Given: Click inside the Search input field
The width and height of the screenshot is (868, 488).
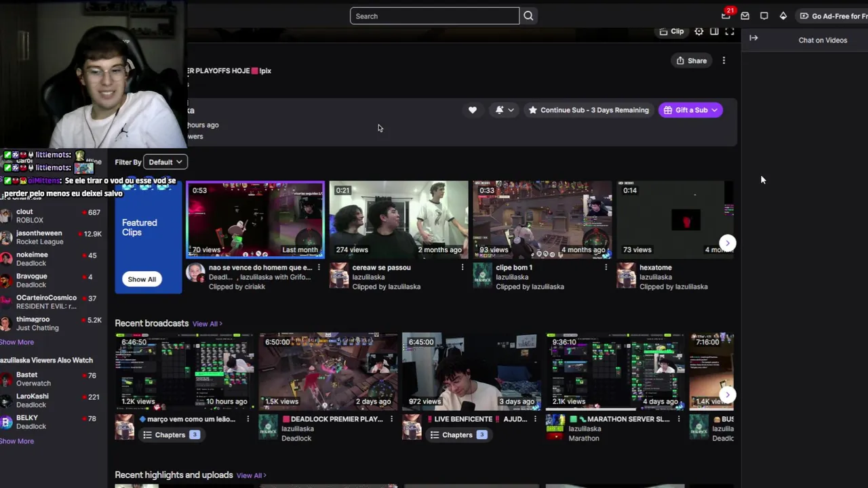Looking at the screenshot, I should (x=434, y=16).
